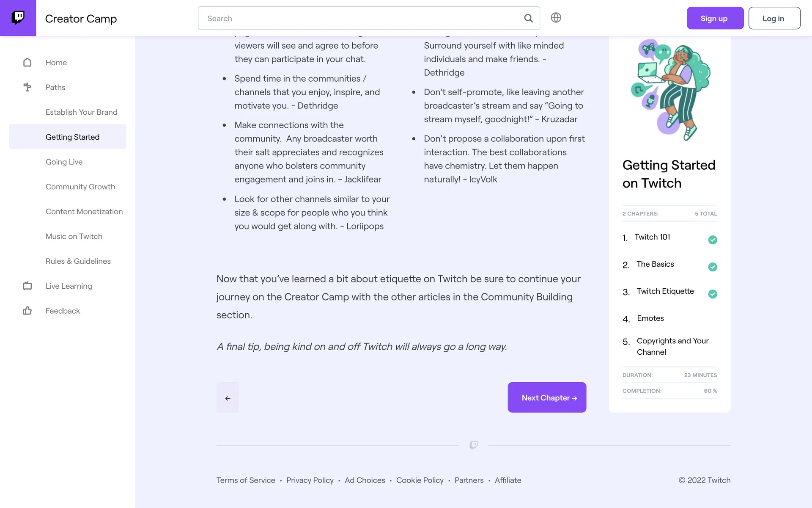Click the Paths signpost icon
The width and height of the screenshot is (812, 508).
(x=27, y=87)
